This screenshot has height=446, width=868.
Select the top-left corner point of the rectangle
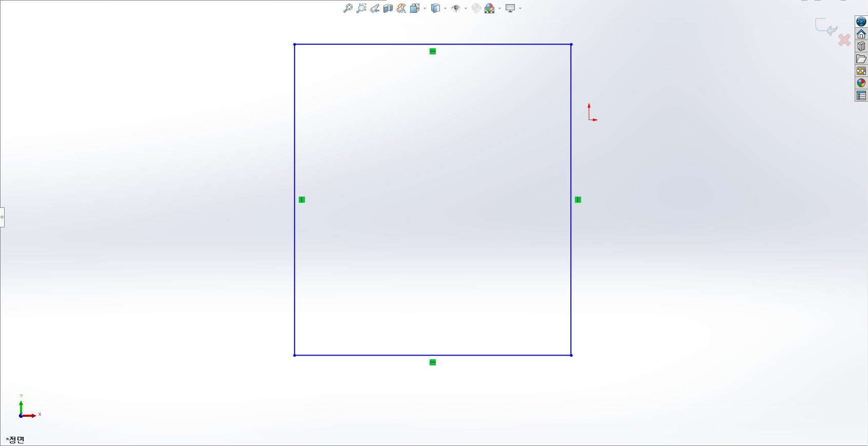coord(295,44)
